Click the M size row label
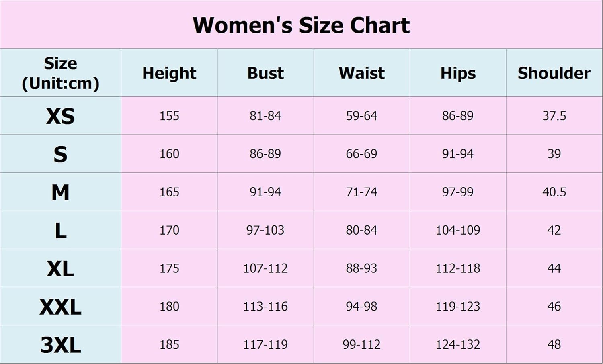603x364 pixels. [x=60, y=192]
